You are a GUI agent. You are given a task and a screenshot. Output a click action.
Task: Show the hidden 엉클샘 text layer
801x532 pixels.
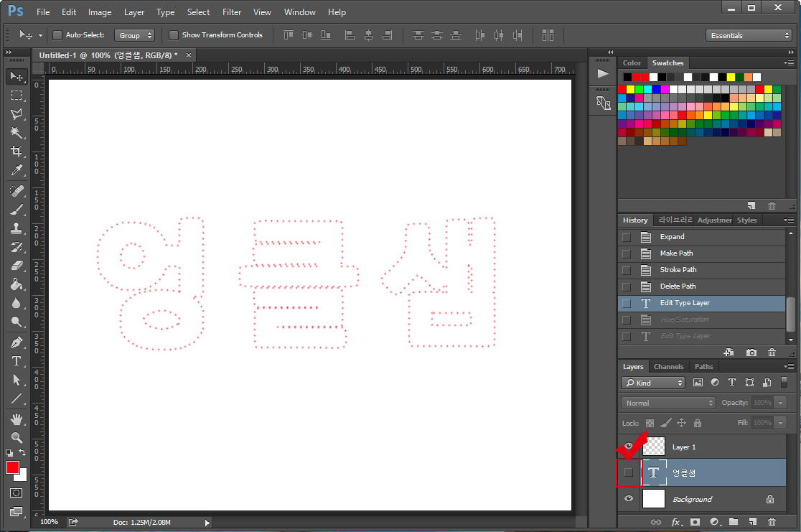pyautogui.click(x=628, y=472)
